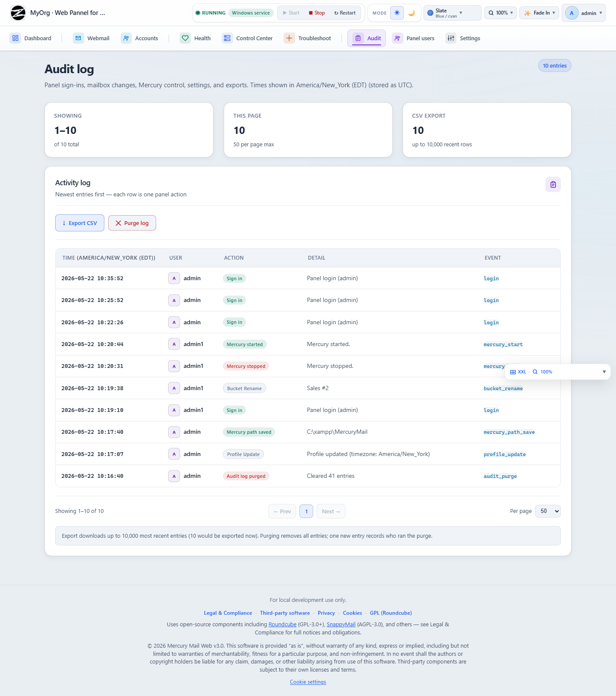
Task: Expand the admin user menu
Action: (584, 13)
